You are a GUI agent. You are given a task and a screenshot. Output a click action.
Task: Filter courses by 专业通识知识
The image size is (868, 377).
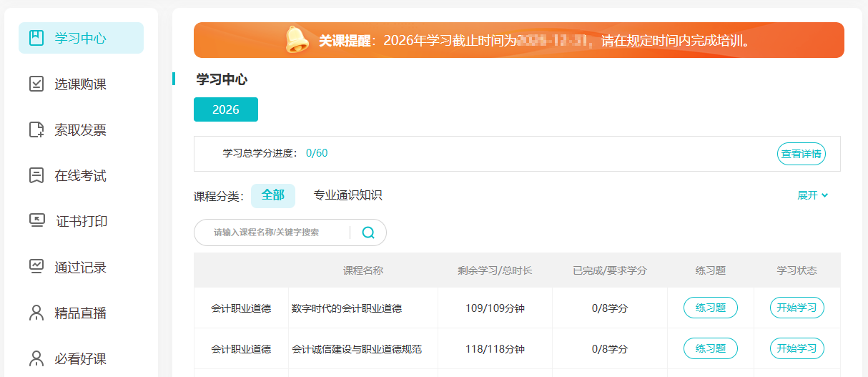[348, 195]
